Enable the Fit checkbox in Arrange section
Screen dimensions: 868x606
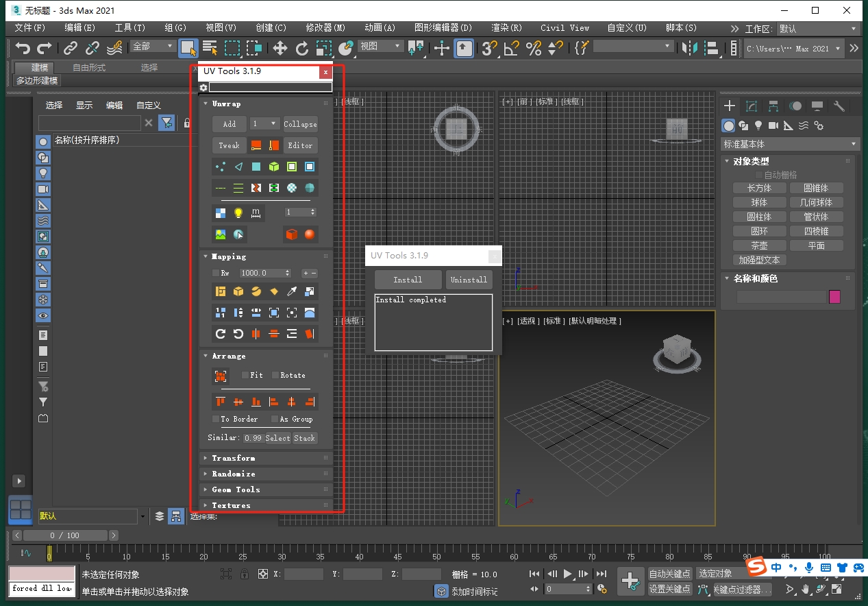[243, 375]
